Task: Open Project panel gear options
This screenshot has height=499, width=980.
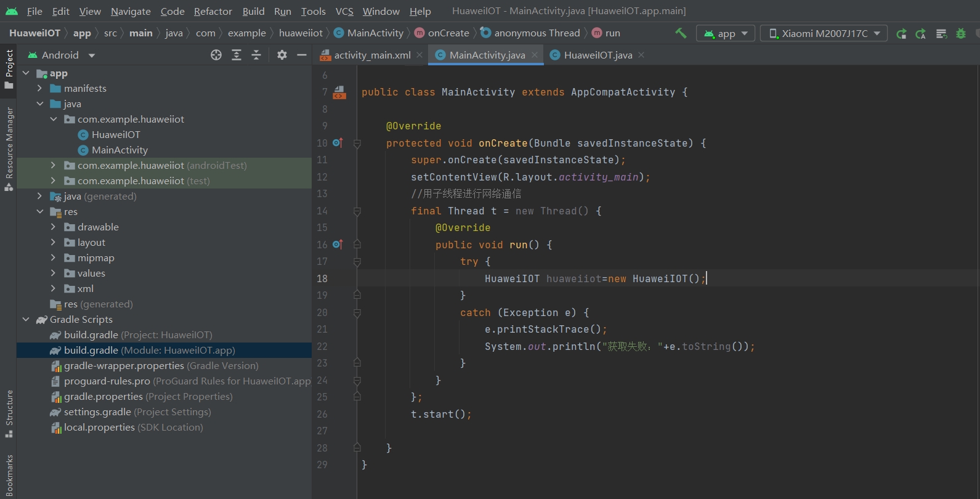Action: tap(282, 55)
